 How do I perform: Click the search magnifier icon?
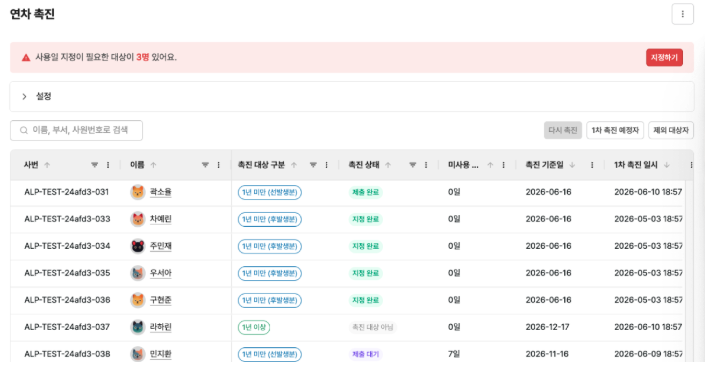click(x=23, y=130)
